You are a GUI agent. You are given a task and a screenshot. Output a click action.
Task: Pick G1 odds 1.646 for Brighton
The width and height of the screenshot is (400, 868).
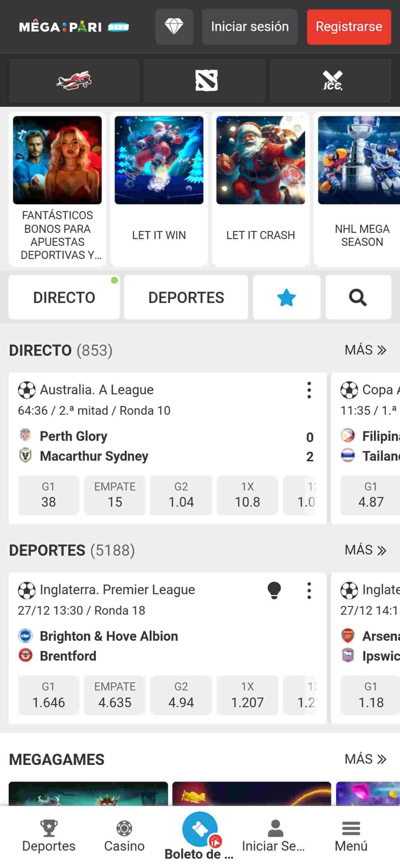coord(48,695)
